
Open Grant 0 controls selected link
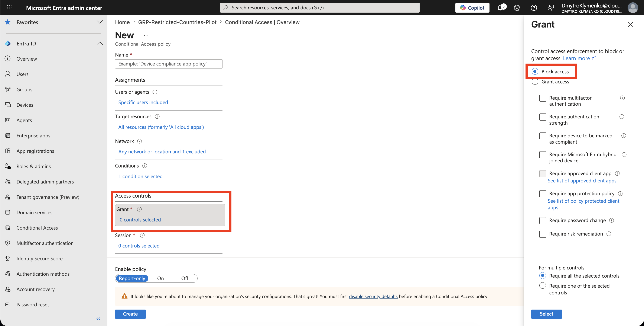140,220
